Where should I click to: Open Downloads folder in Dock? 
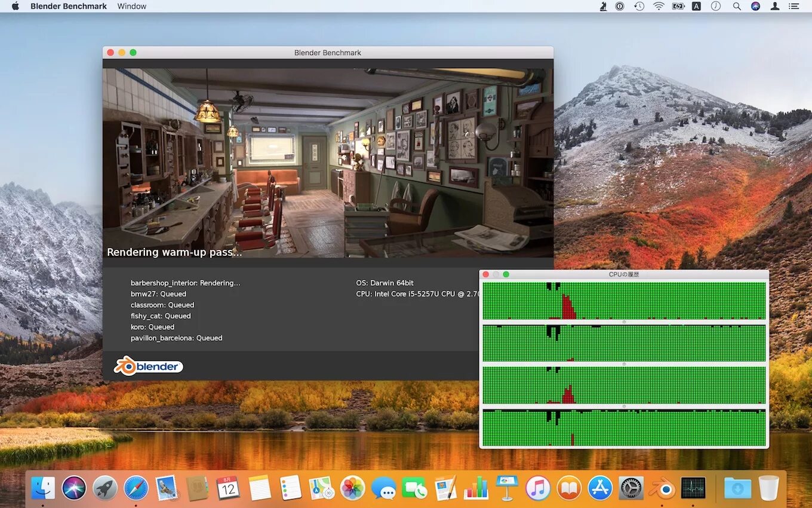click(x=738, y=488)
